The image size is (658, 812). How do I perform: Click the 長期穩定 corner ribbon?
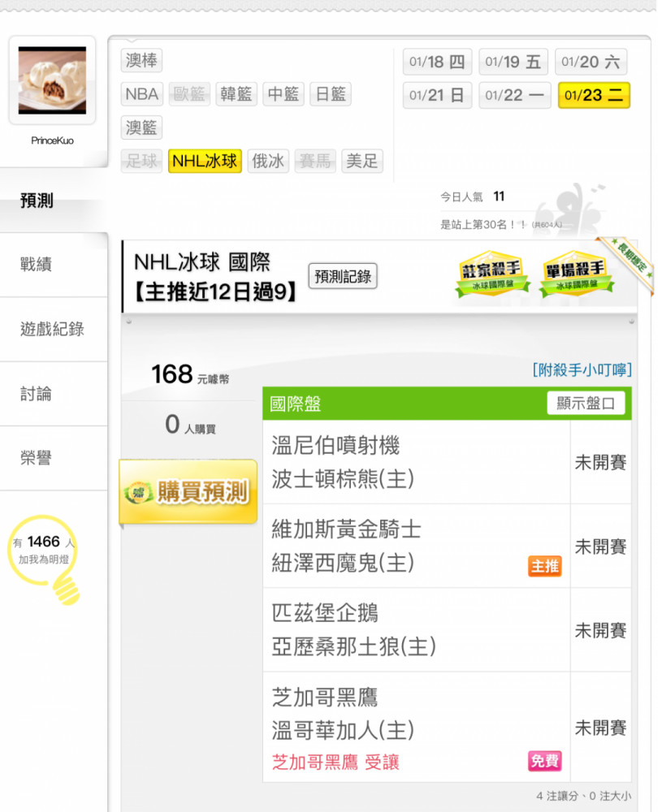(626, 264)
